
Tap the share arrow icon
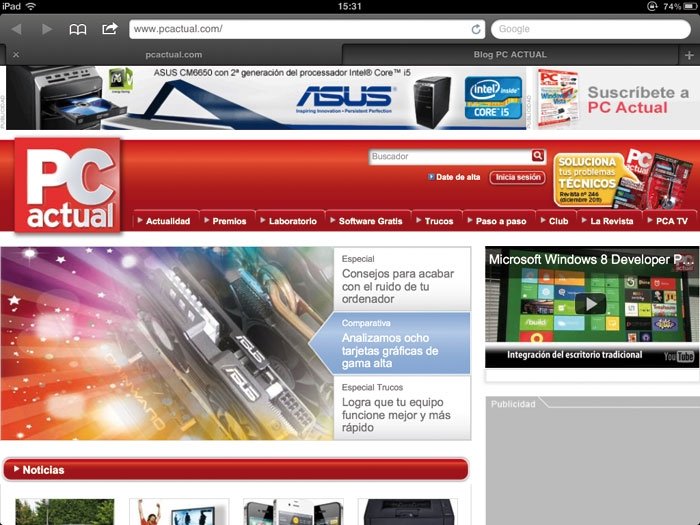[110, 29]
